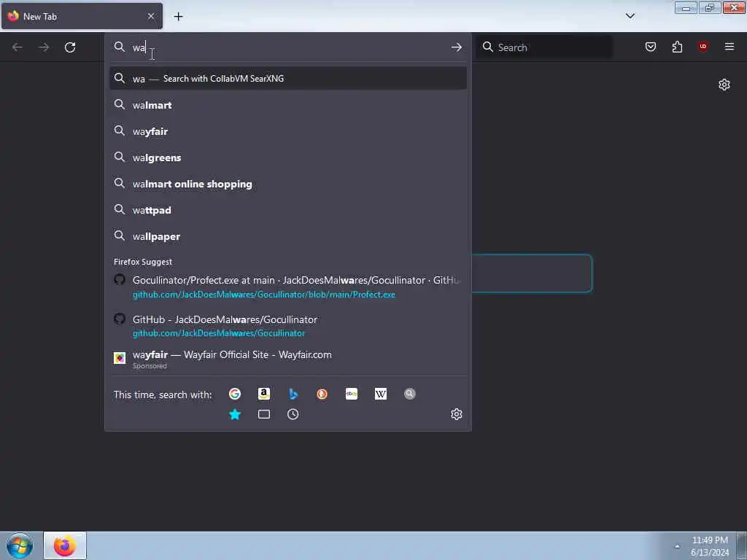747x560 pixels.
Task: Click the back navigation arrow
Action: point(18,47)
